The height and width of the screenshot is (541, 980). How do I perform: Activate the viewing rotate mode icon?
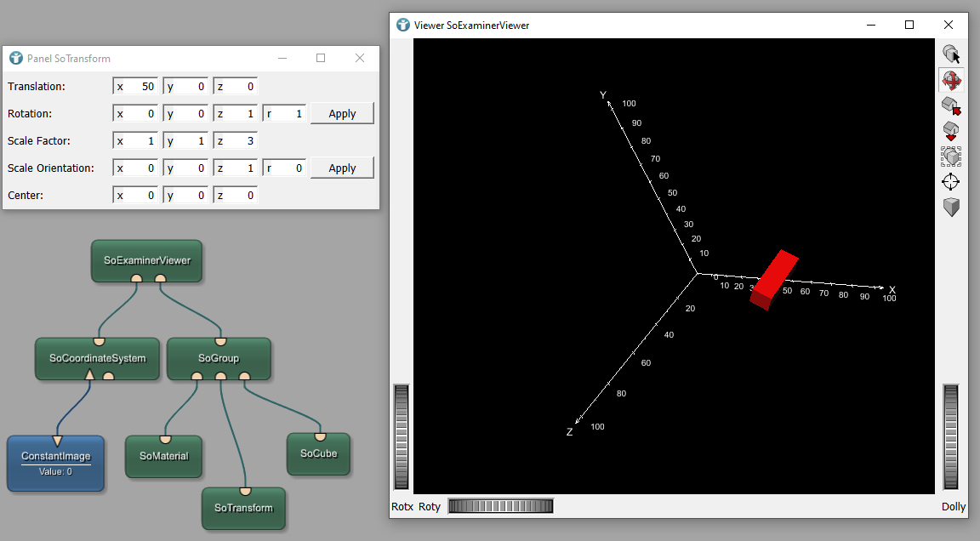951,81
